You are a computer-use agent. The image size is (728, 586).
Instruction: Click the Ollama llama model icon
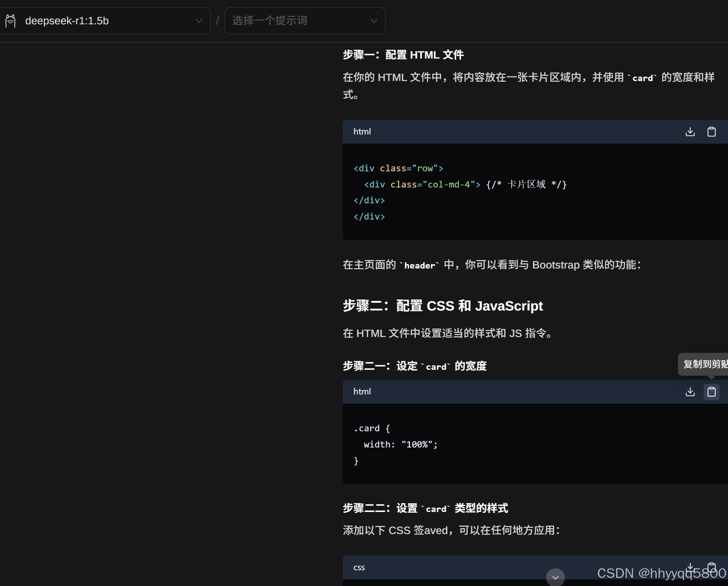point(11,21)
